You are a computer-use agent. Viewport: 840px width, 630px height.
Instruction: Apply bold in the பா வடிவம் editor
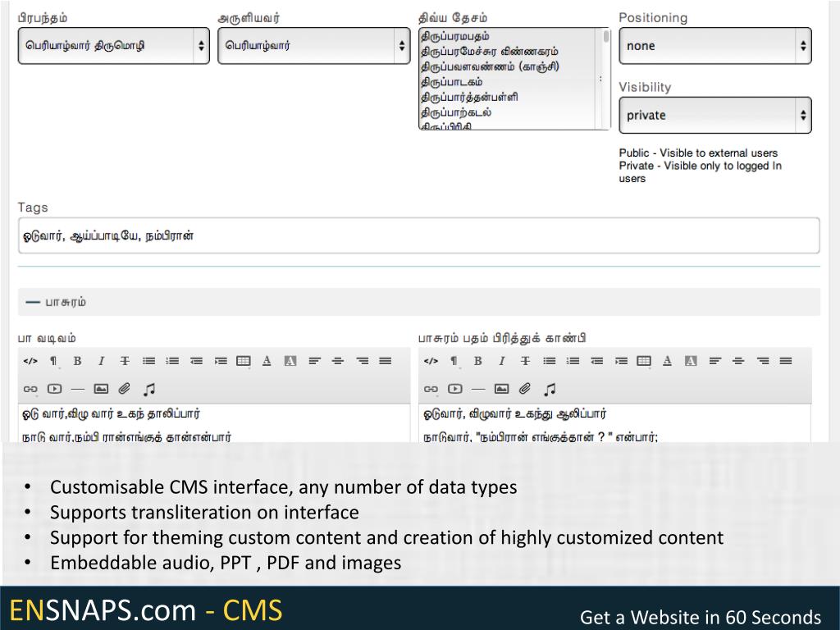click(x=77, y=361)
